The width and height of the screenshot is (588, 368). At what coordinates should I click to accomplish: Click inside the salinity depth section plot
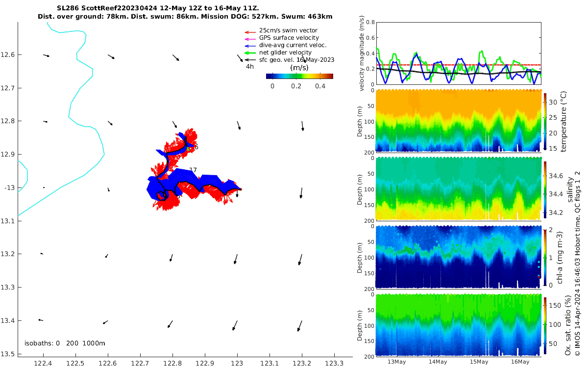click(x=458, y=188)
